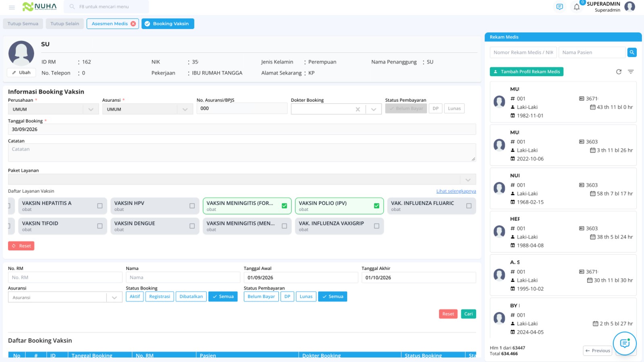
Task: Click the Ubah edit profile button
Action: click(x=21, y=73)
